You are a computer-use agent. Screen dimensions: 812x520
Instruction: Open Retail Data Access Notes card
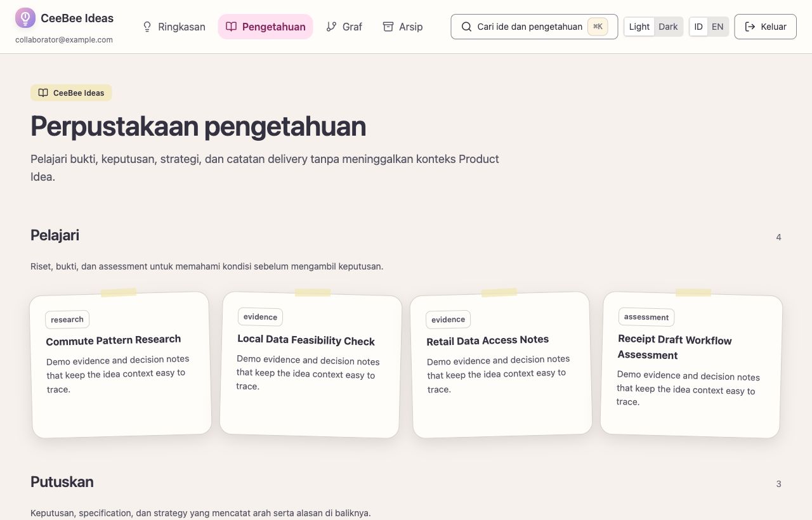pyautogui.click(x=501, y=365)
